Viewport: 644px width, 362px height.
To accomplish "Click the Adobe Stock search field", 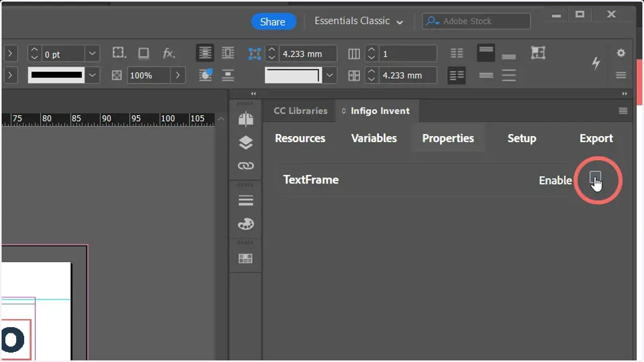I will coord(476,21).
